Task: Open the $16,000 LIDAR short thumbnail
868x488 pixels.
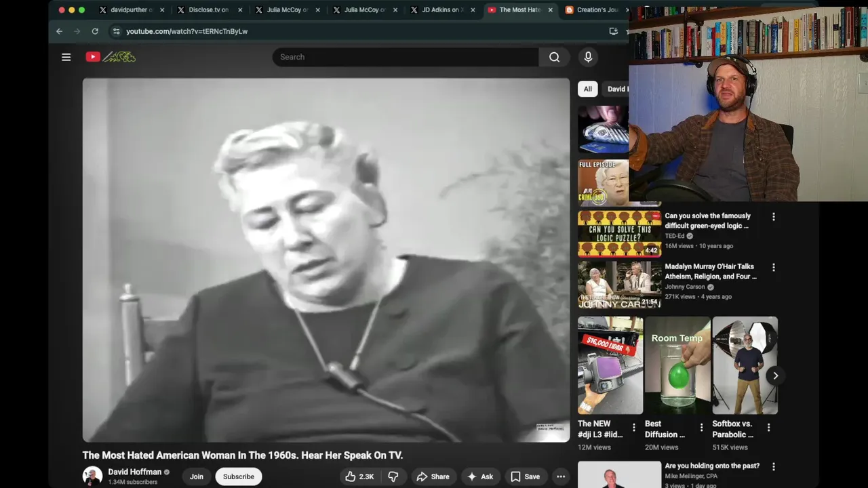Action: click(610, 365)
